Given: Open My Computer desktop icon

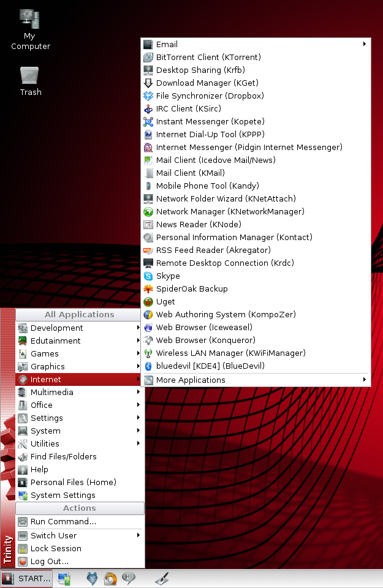Looking at the screenshot, I should coord(30,30).
